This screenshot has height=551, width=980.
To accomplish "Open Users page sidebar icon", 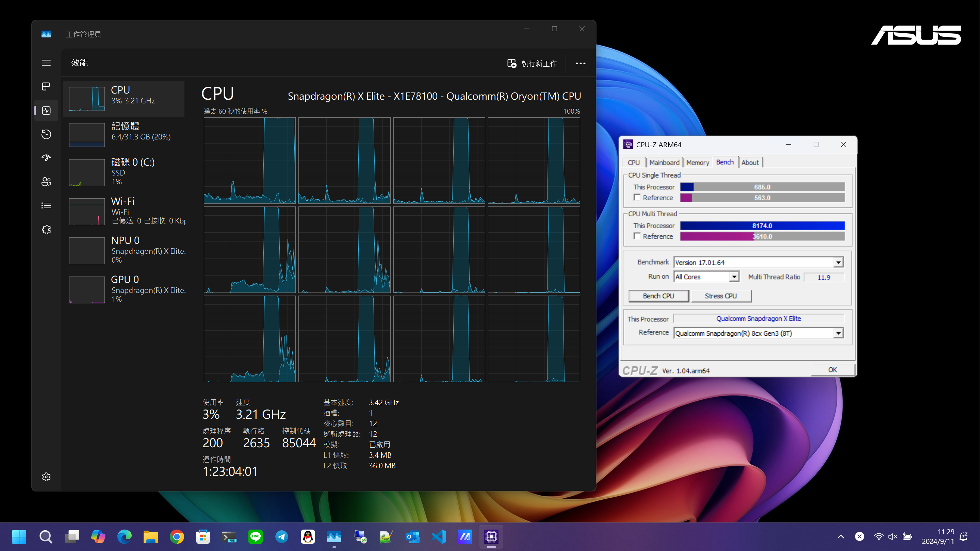I will click(46, 182).
